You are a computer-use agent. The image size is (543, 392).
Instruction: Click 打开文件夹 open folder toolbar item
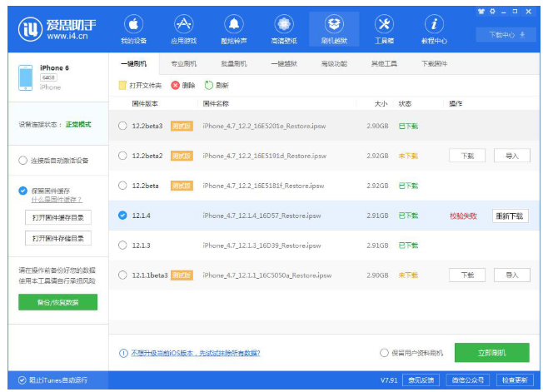pos(123,85)
